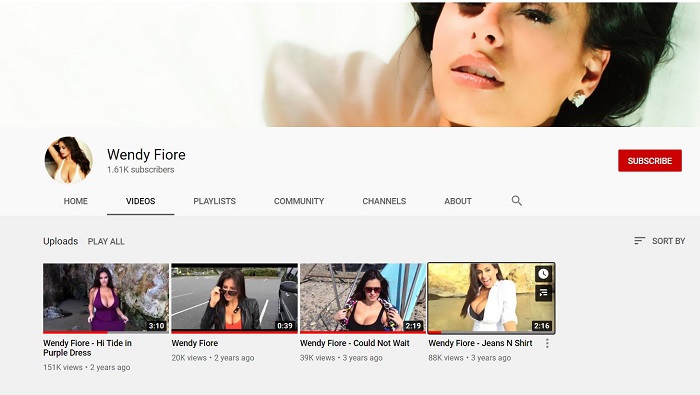This screenshot has width=700, height=395.
Task: Click the Could Not Wait video thumbnail
Action: click(363, 298)
